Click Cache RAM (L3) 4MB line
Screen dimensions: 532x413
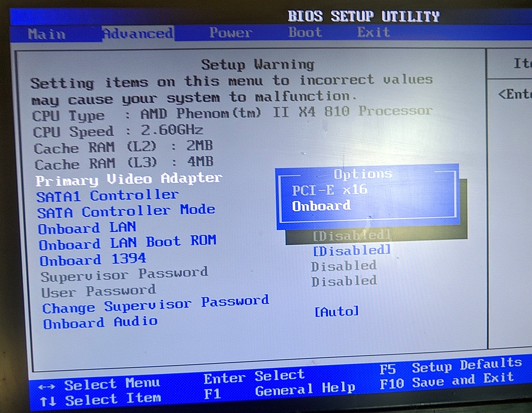coord(124,163)
